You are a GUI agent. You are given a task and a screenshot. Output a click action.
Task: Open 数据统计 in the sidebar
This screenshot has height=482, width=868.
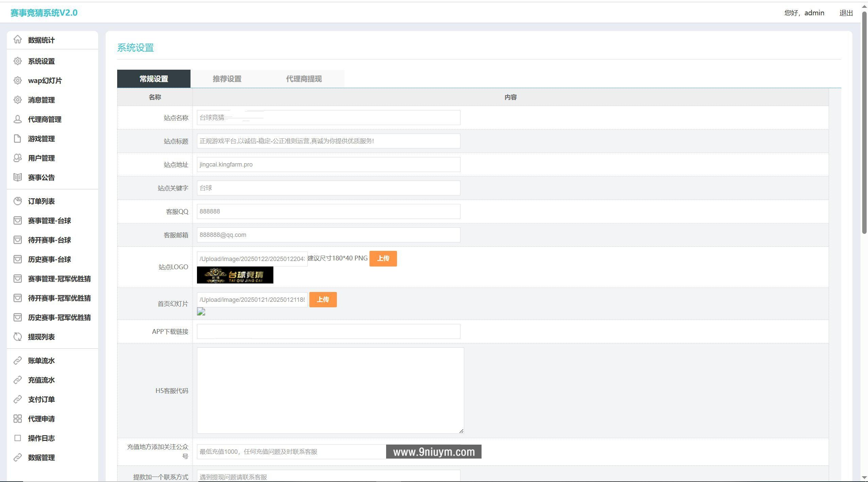(41, 40)
